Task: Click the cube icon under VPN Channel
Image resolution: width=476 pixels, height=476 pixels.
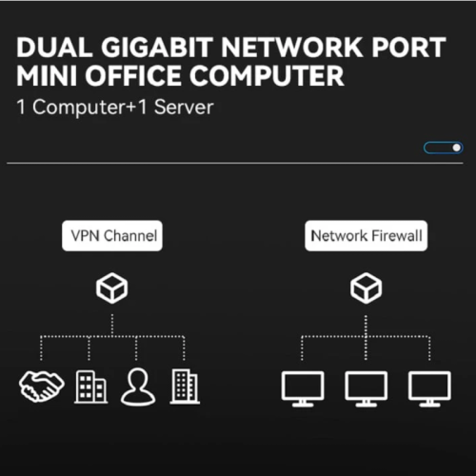Action: pos(112,288)
